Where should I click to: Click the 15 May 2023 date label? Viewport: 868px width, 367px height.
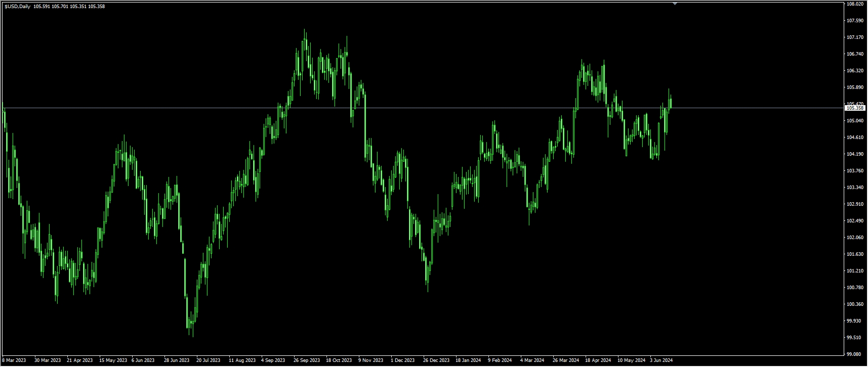113,360
